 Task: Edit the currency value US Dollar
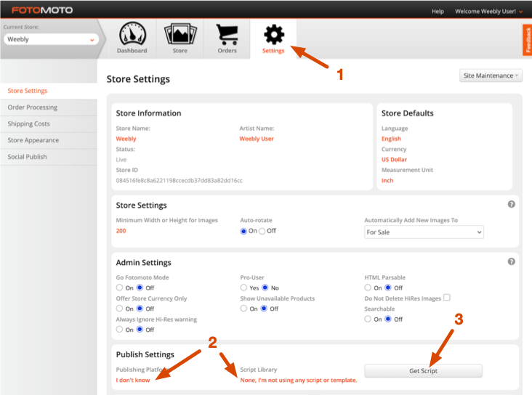tap(394, 159)
